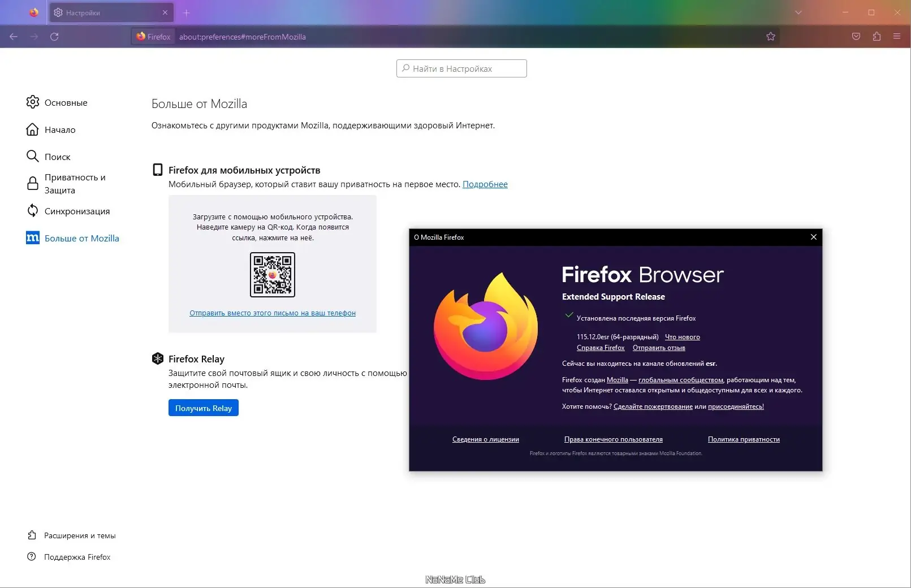Click the Поиск magnifier icon
Image resolution: width=911 pixels, height=588 pixels.
click(x=33, y=156)
